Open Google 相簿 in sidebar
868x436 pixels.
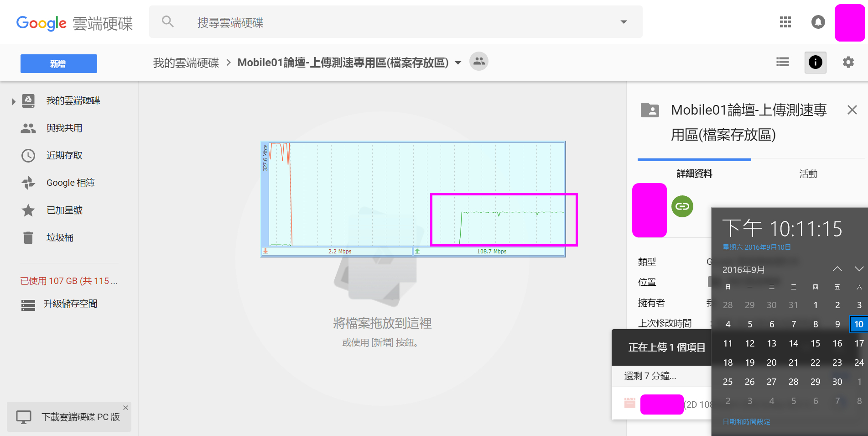click(x=71, y=183)
